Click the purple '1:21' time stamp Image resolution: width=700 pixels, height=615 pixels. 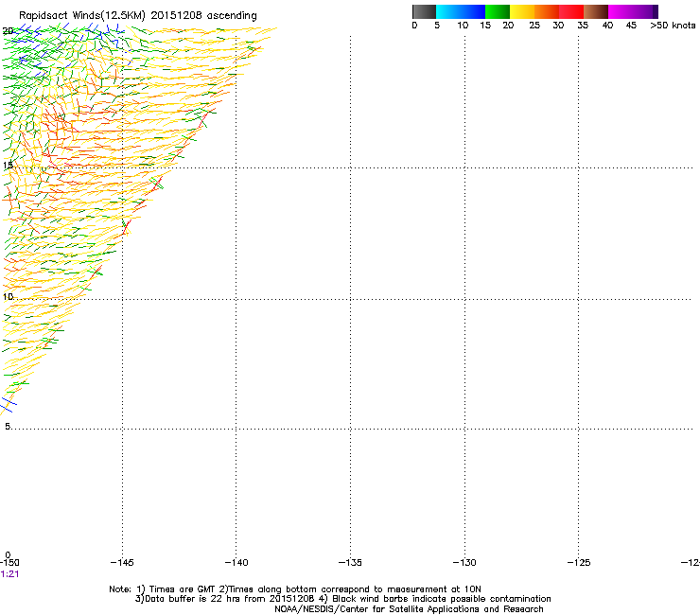coord(9,574)
